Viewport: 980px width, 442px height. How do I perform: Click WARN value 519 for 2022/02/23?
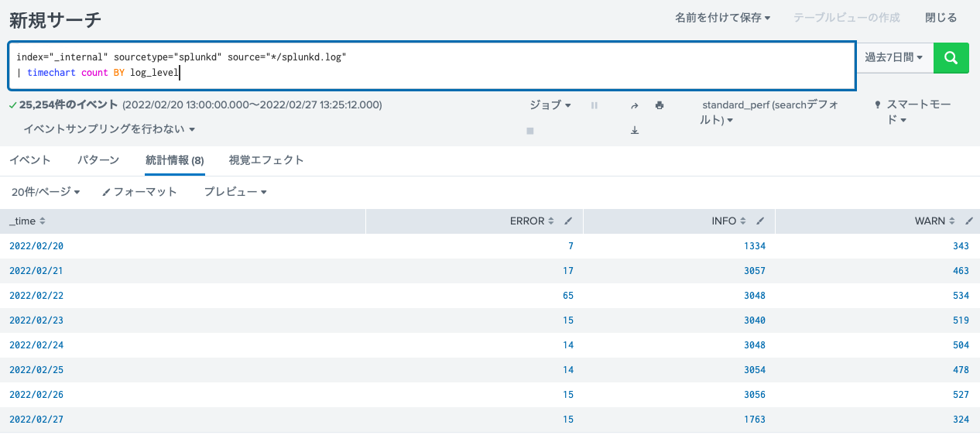[x=961, y=320]
